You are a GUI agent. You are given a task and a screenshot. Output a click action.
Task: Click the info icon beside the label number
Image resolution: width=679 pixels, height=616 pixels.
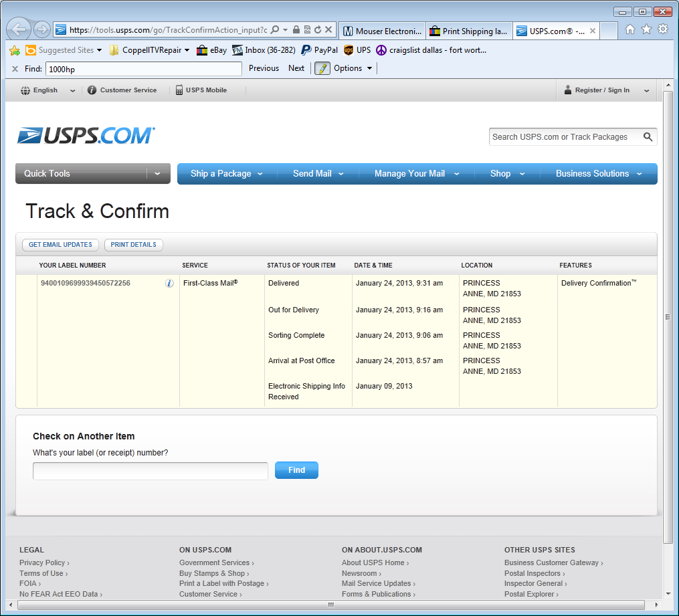169,283
